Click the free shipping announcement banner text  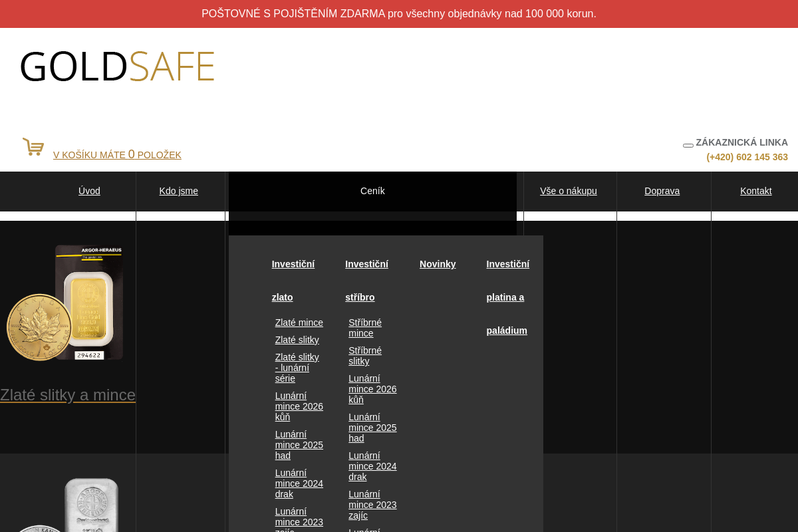coord(399,14)
